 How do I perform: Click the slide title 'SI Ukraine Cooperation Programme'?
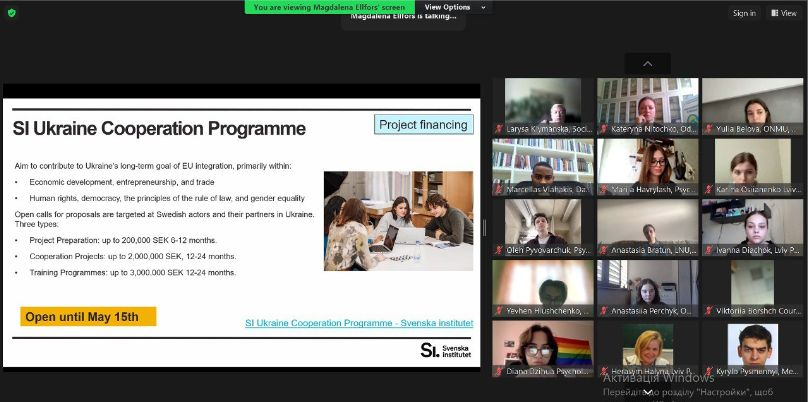(159, 129)
